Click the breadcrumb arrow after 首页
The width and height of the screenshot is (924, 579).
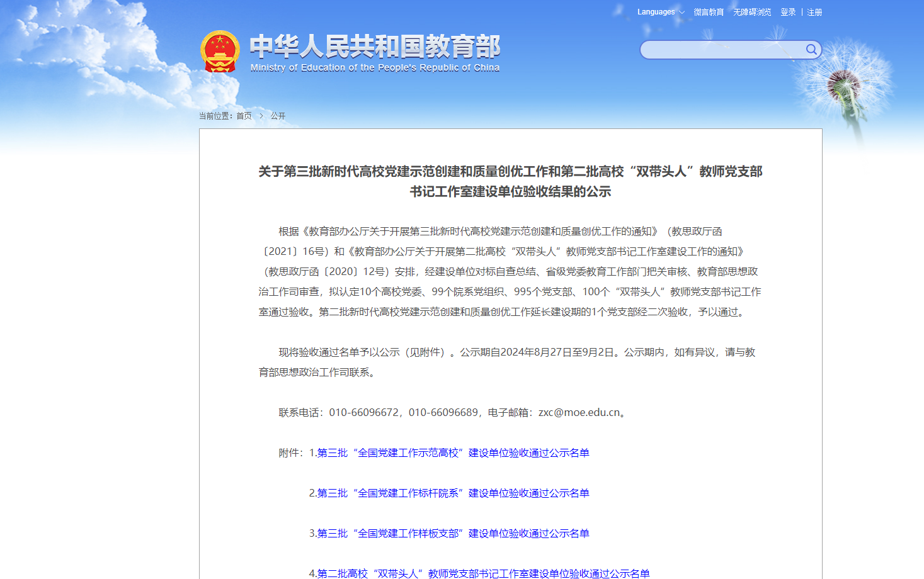[x=261, y=116]
